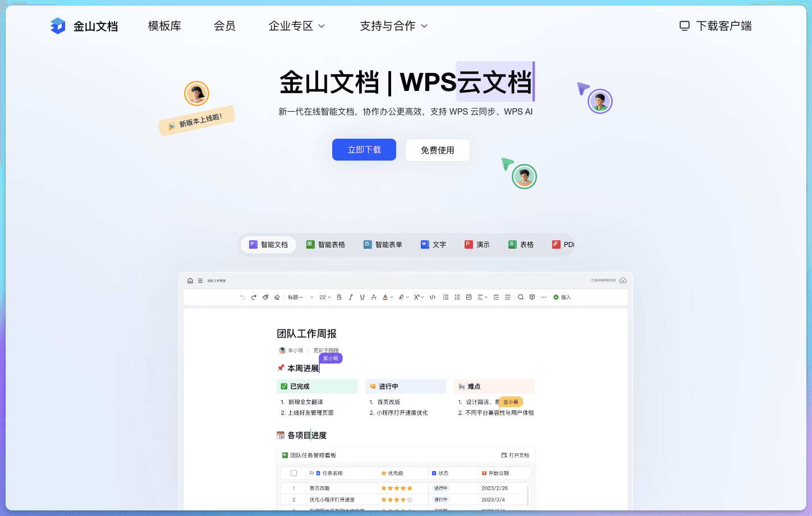This screenshot has width=812, height=516.
Task: Open the font size 22 dropdown
Action: point(325,297)
